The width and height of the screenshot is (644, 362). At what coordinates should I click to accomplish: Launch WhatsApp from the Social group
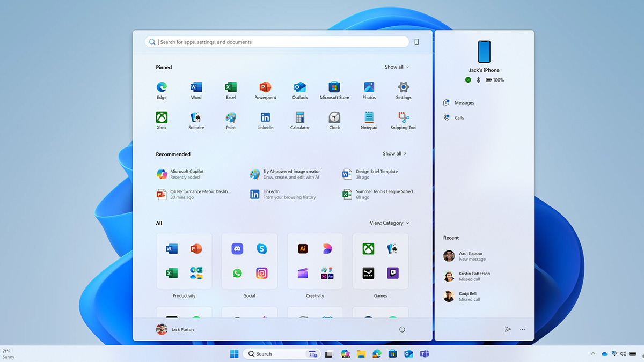(x=237, y=273)
